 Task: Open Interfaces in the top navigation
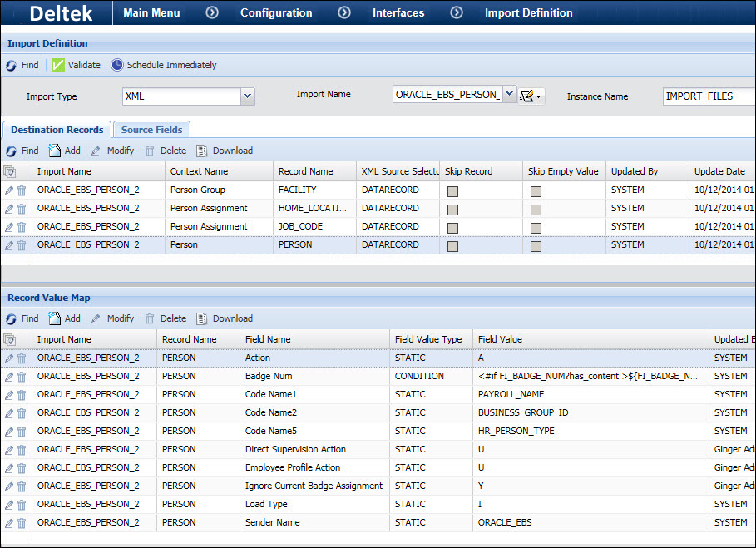(398, 12)
